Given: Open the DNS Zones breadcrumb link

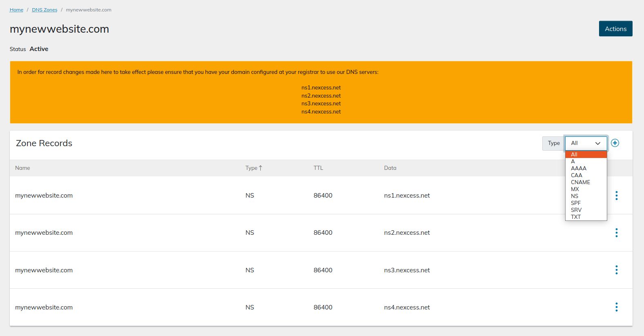Looking at the screenshot, I should [x=45, y=10].
